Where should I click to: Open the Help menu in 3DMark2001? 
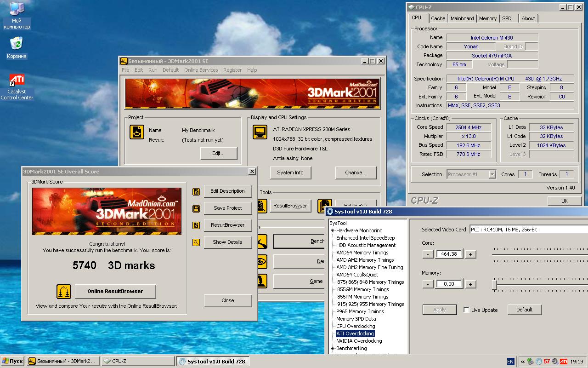click(252, 70)
